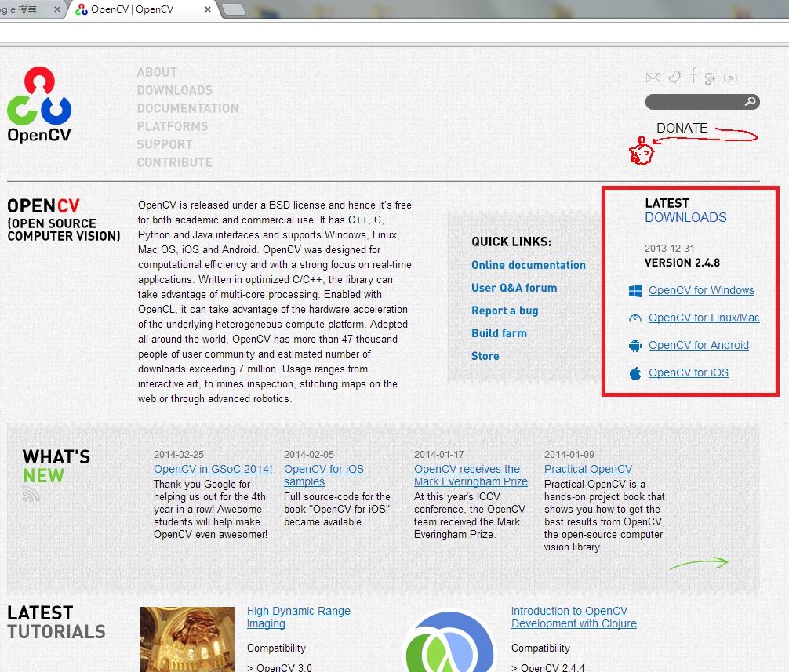Click the 2014-02-25 news date
This screenshot has height=672, width=789.
(179, 455)
